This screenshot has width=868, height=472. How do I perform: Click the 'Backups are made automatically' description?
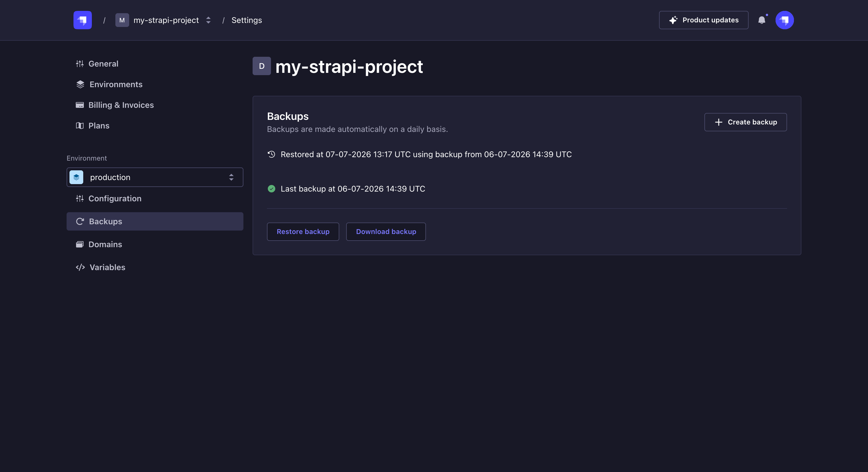(x=358, y=129)
